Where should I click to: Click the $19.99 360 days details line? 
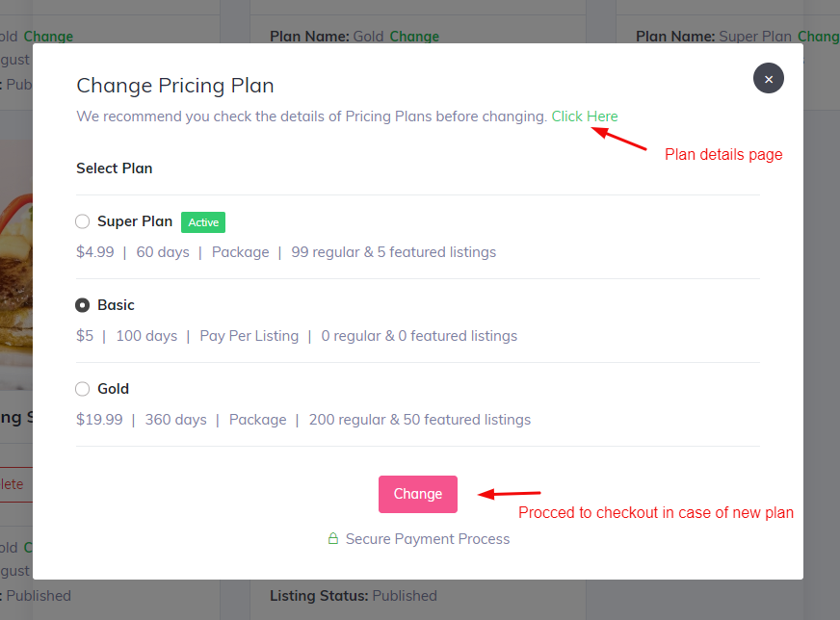click(x=303, y=420)
